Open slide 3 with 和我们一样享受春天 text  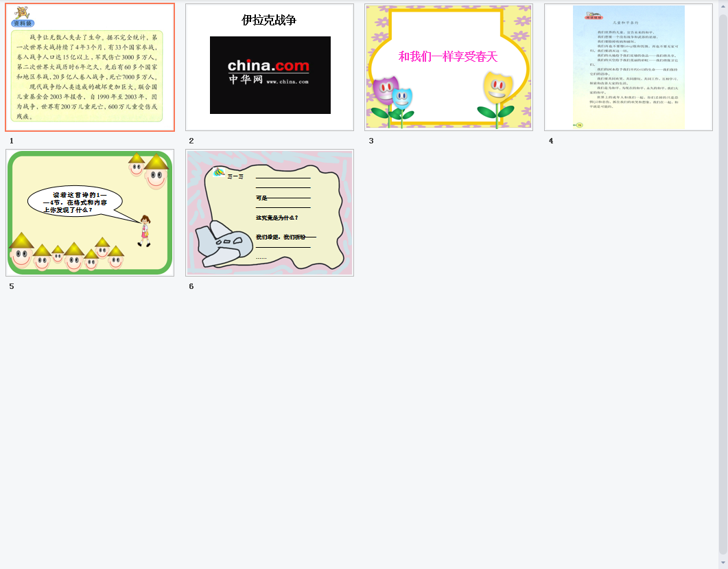coord(449,67)
